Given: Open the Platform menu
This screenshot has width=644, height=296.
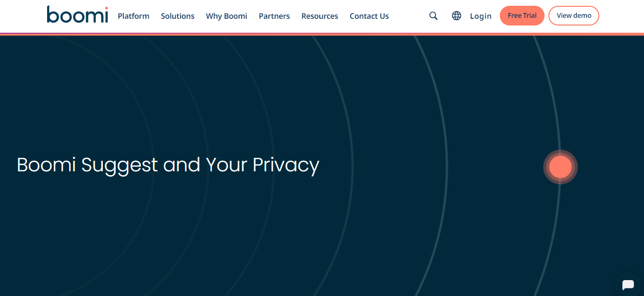Looking at the screenshot, I should 134,16.
